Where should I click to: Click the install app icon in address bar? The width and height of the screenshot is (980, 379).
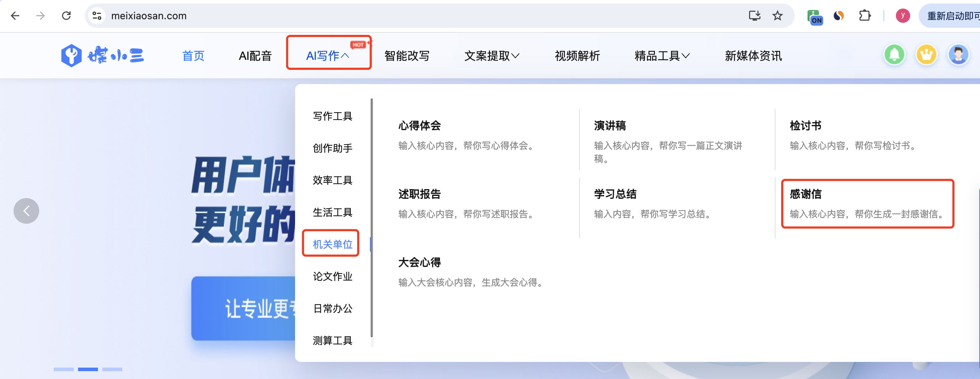754,16
